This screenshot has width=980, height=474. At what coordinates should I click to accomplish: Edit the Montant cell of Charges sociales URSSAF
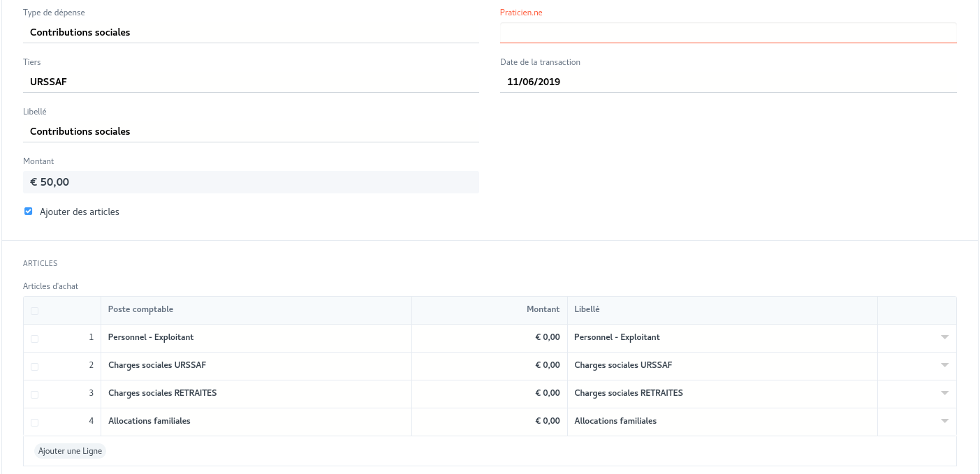(x=489, y=365)
